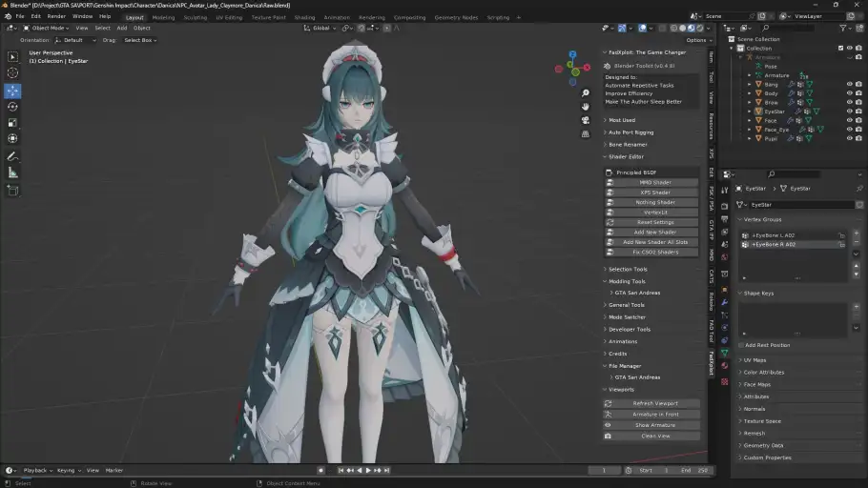
Task: Click MMD Shader button
Action: [651, 183]
